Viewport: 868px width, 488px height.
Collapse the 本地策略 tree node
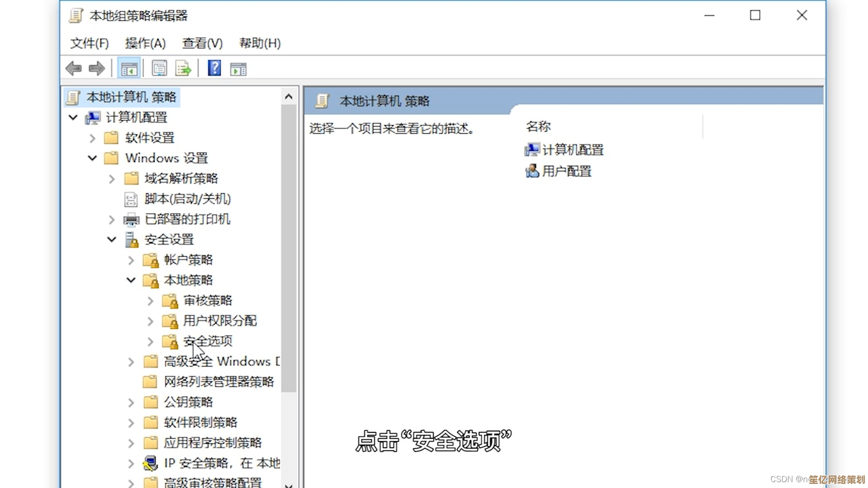(x=131, y=280)
